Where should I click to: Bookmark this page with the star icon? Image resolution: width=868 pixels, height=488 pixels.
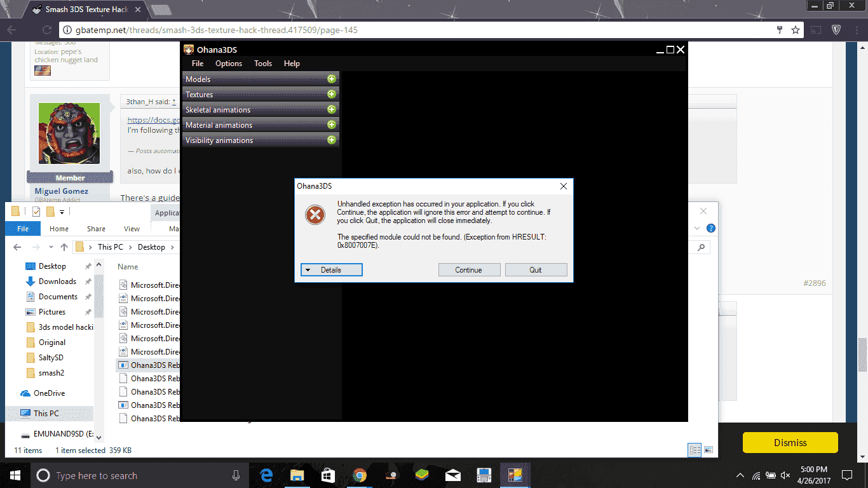coord(795,30)
